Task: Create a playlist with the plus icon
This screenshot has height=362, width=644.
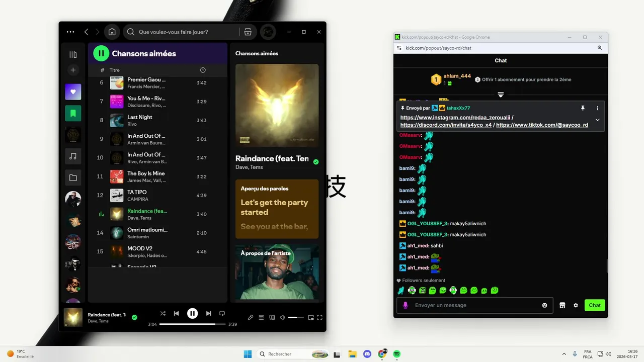Action: pos(73,70)
